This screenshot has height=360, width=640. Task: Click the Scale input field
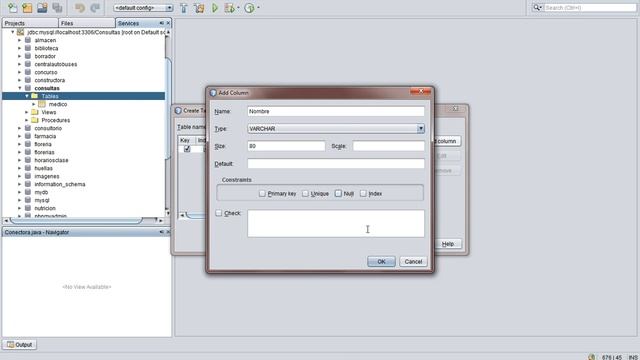[389, 146]
